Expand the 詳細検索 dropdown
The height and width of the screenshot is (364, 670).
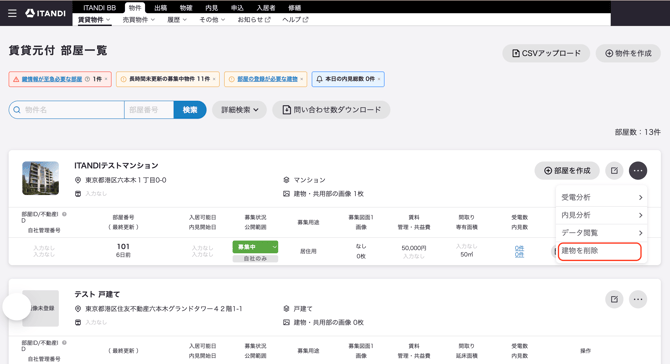click(x=239, y=110)
